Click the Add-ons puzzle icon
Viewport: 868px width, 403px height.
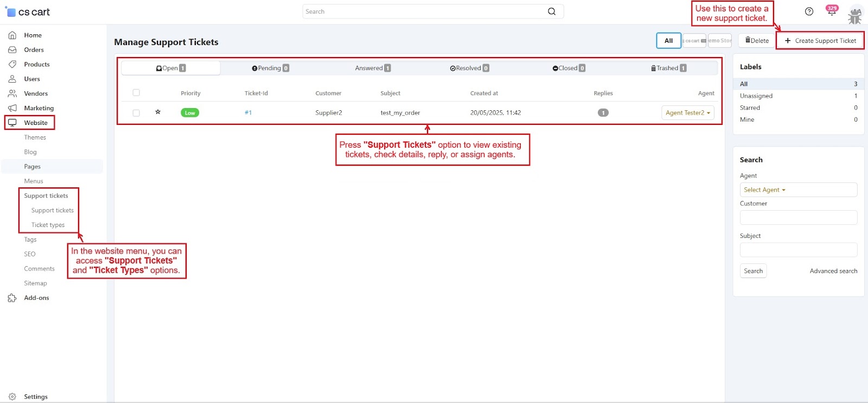point(12,298)
